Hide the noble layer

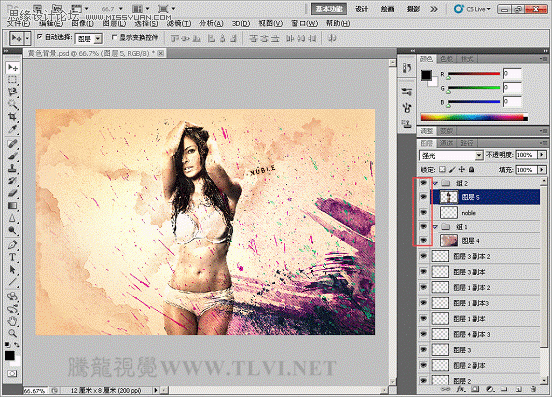424,213
